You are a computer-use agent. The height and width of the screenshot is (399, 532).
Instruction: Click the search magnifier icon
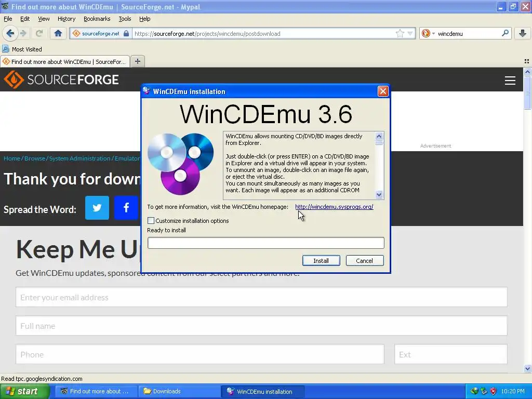(x=505, y=33)
